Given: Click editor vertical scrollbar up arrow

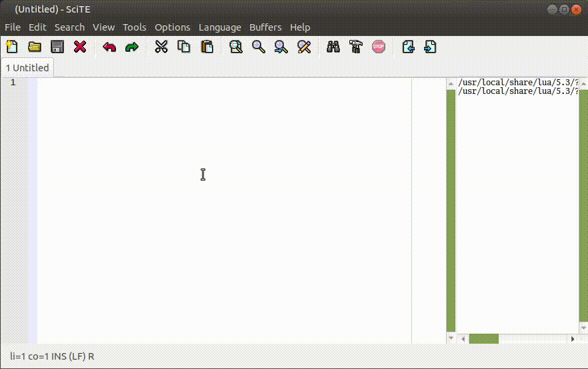Looking at the screenshot, I should tap(451, 84).
